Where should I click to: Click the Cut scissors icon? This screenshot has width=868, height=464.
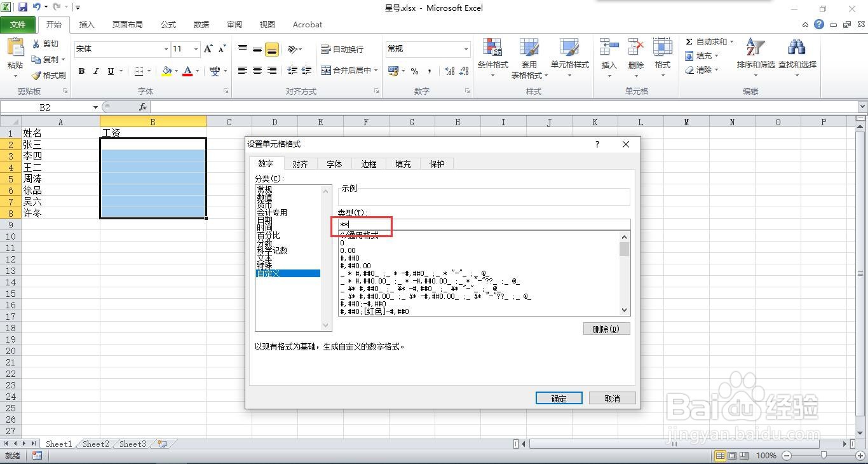(x=36, y=44)
